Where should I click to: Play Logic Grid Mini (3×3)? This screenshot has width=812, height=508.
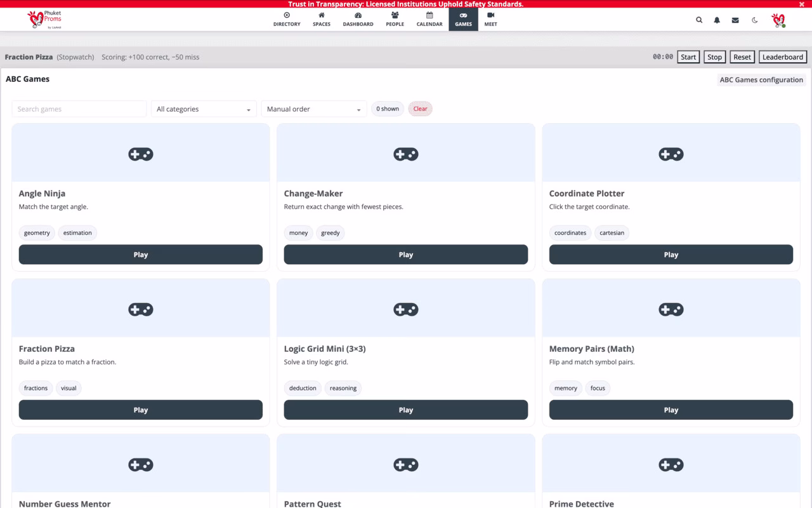406,410
